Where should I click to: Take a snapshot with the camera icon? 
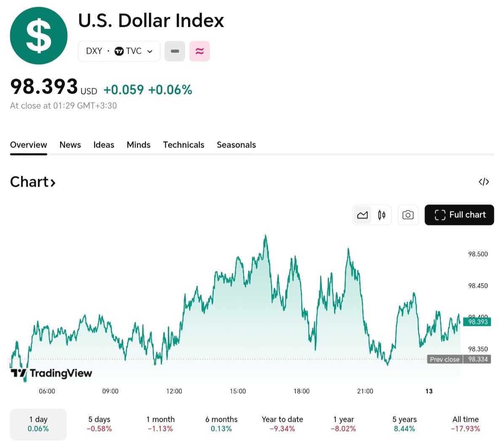coord(408,215)
